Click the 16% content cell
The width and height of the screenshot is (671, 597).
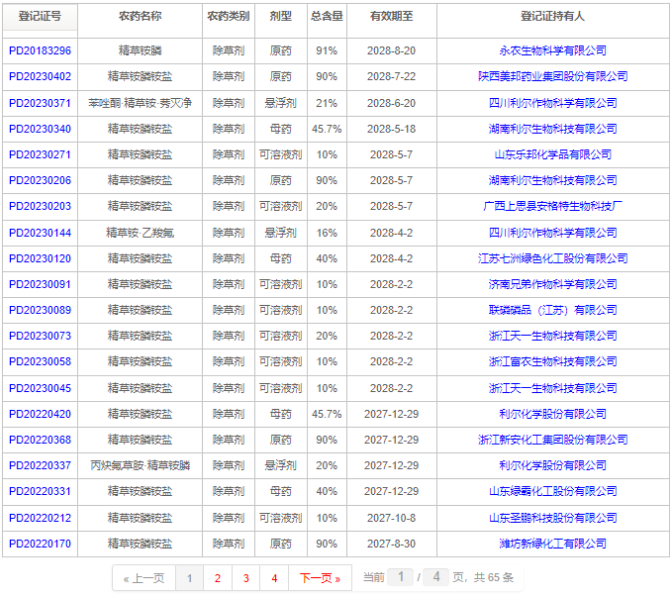(327, 233)
